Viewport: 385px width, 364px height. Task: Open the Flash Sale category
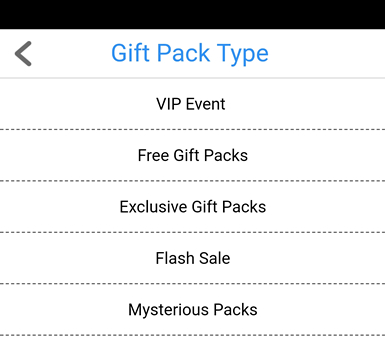point(192,258)
